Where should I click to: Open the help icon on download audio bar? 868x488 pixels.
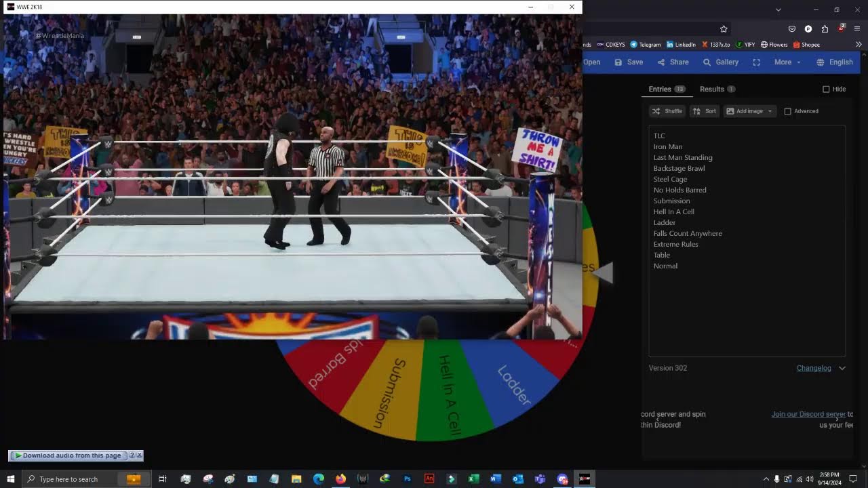pos(132,455)
